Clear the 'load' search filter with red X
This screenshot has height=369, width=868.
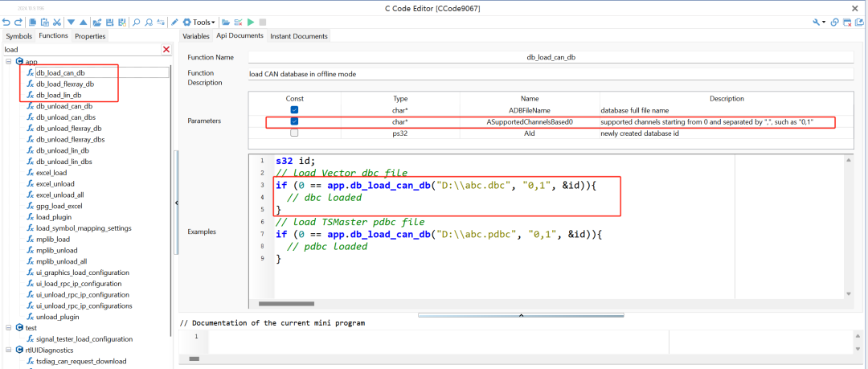click(166, 50)
